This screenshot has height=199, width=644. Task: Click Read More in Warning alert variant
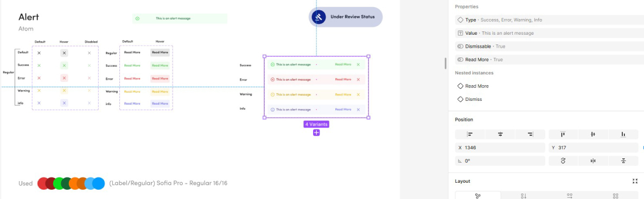click(x=343, y=94)
